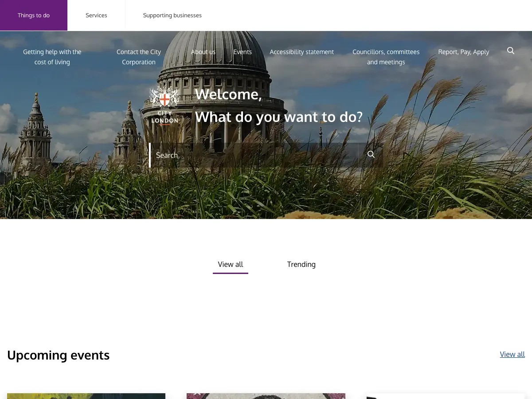The height and width of the screenshot is (399, 532).
Task: Open the header search magnifier icon
Action: [511, 51]
